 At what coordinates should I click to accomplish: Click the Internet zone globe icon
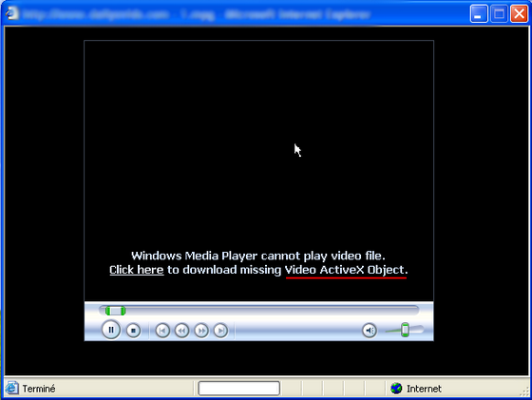(x=396, y=389)
